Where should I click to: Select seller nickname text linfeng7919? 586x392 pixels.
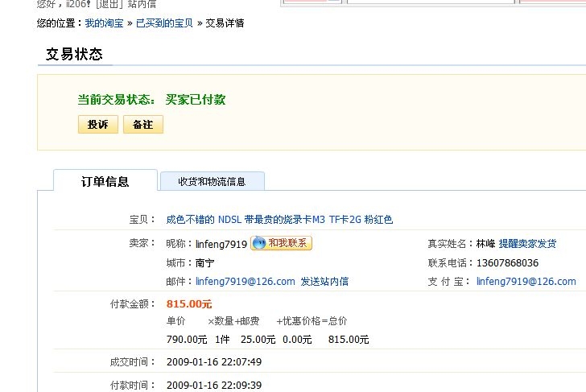point(221,244)
